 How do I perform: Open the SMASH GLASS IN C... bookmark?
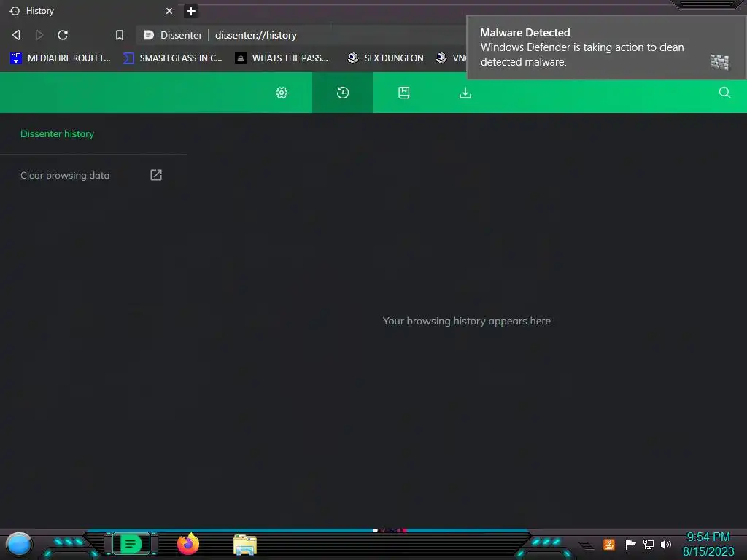pos(173,58)
